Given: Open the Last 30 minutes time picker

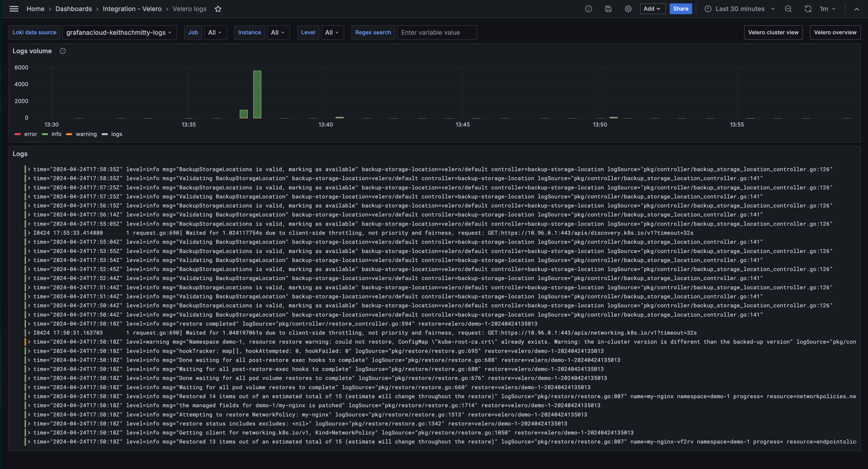Looking at the screenshot, I should 739,9.
